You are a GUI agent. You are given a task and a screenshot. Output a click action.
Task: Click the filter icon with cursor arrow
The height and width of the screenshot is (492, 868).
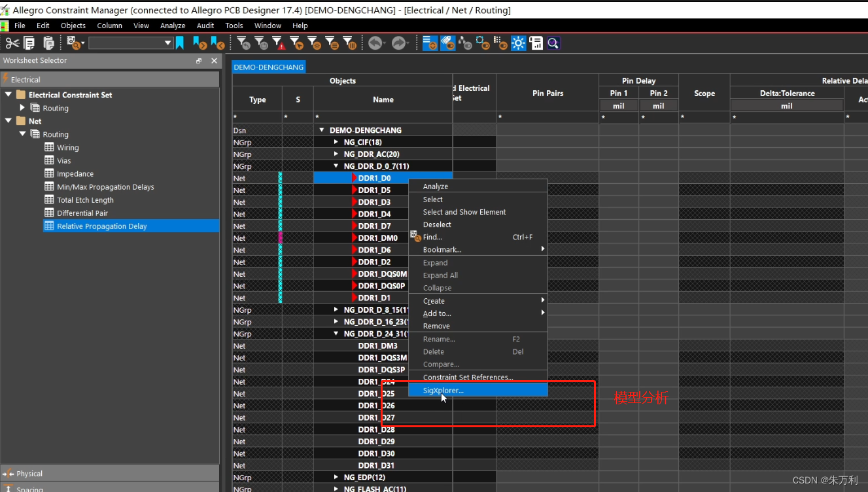tap(296, 43)
